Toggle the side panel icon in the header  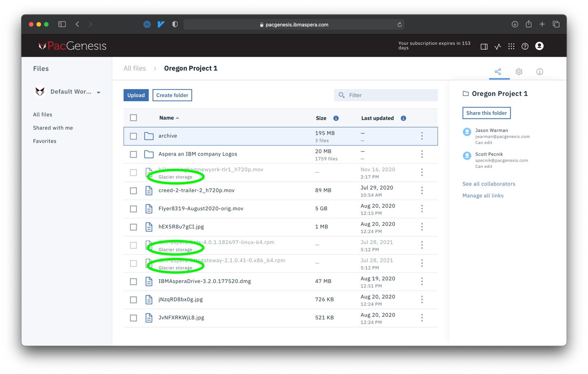[484, 46]
